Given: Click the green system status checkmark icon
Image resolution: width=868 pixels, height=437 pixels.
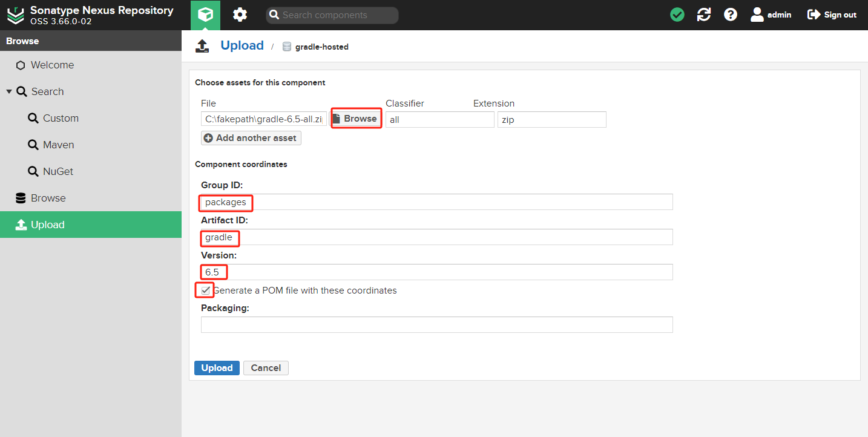Looking at the screenshot, I should [677, 15].
